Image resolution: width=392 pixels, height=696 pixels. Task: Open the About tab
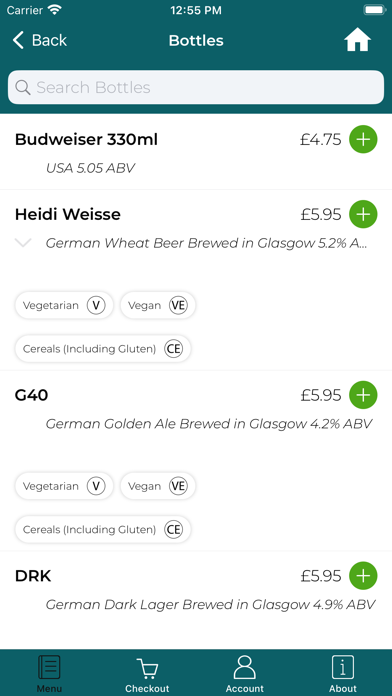[343, 674]
